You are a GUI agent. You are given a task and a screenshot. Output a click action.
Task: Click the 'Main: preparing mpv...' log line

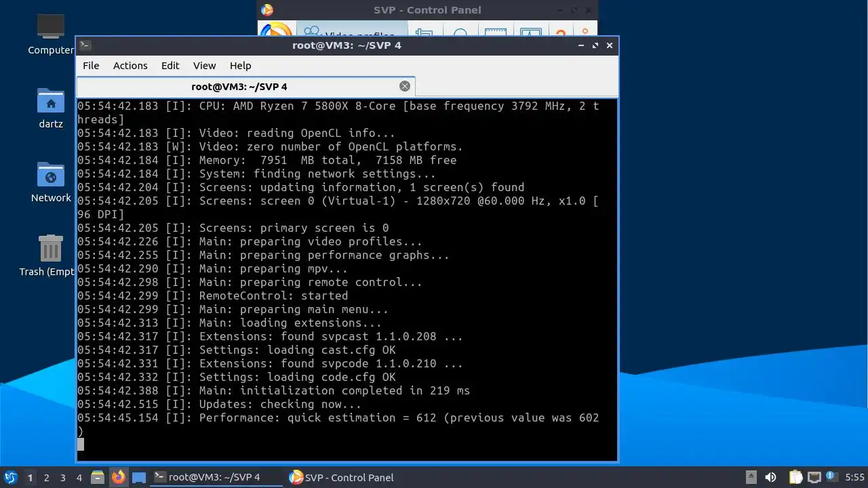212,268
